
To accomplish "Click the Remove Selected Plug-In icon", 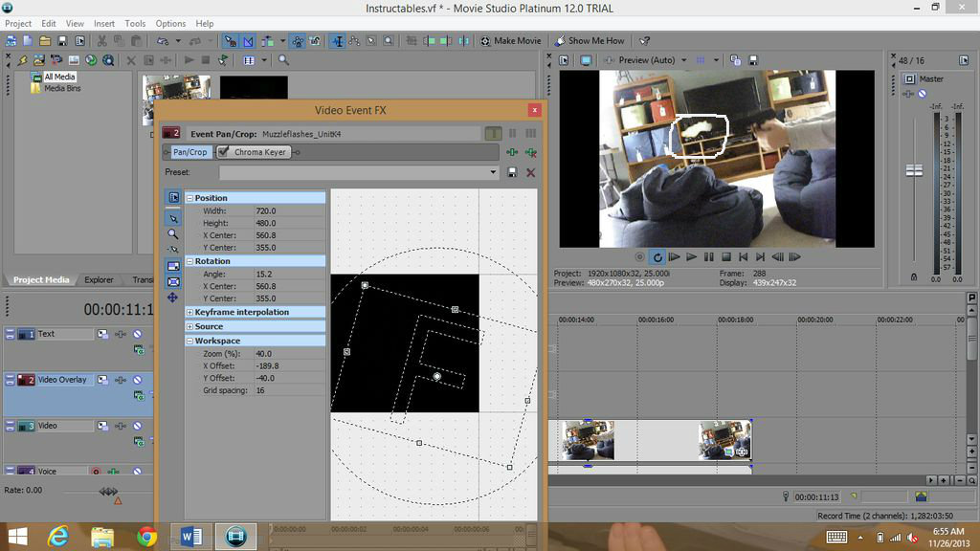I will pos(530,152).
